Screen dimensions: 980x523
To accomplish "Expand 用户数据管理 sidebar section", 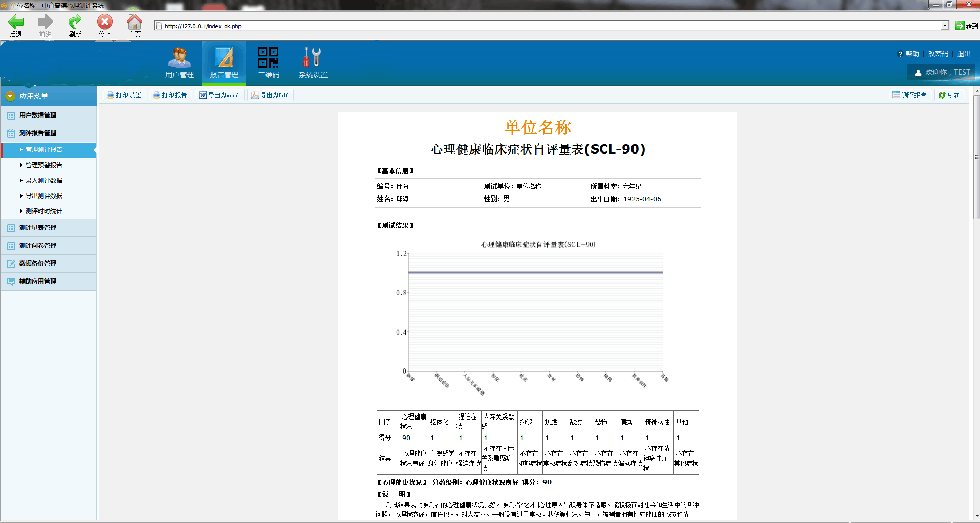I will [x=49, y=115].
